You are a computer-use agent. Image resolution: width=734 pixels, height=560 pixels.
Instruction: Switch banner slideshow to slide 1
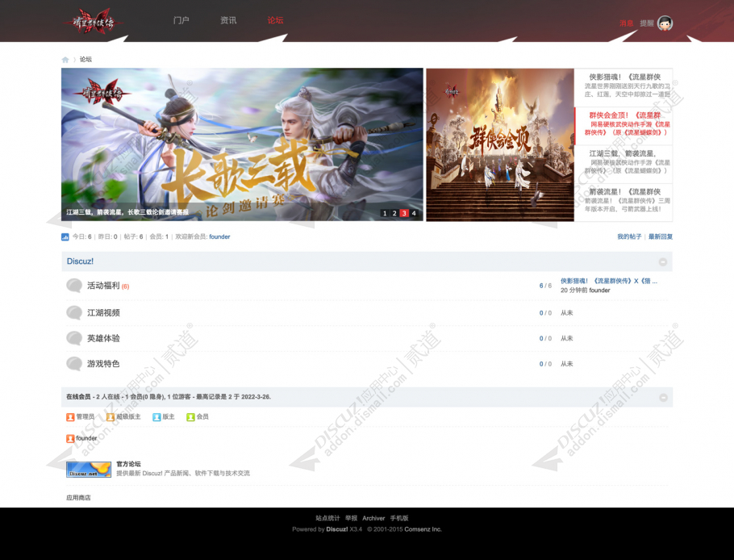click(385, 214)
